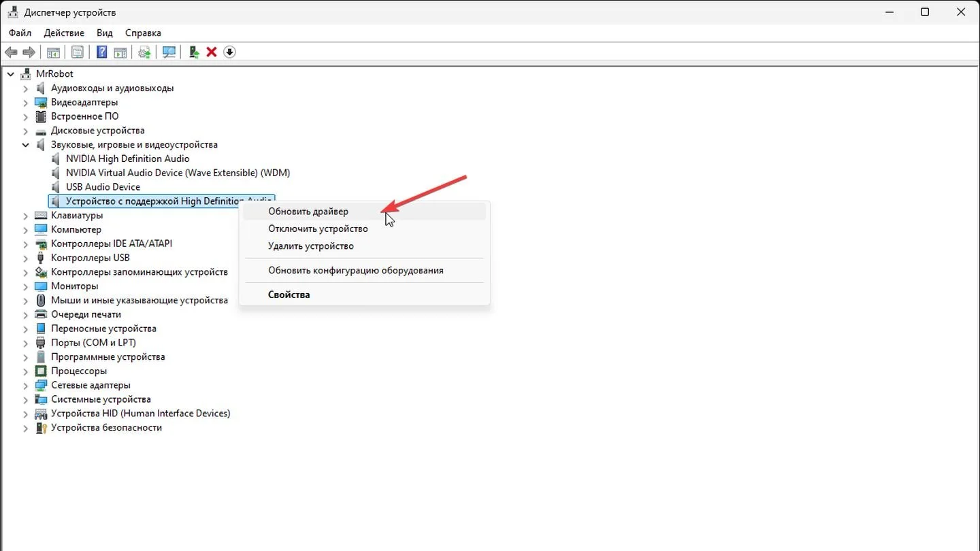
Task: Expand the Видеоадаптеры category
Action: (26, 103)
